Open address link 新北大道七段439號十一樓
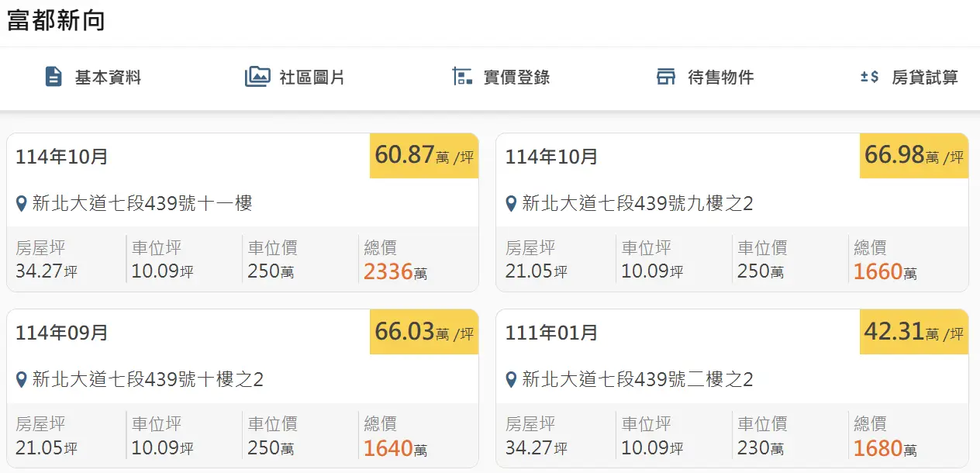The image size is (980, 473). (x=142, y=204)
